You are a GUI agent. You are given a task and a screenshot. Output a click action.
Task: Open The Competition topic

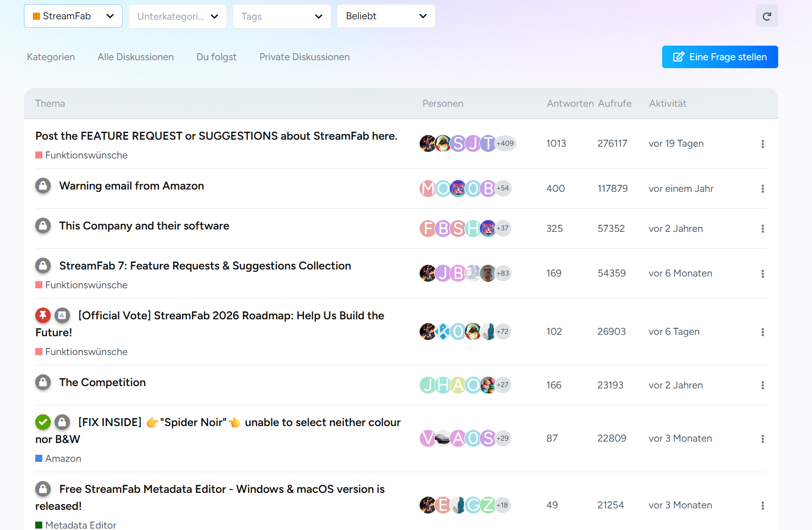(102, 382)
